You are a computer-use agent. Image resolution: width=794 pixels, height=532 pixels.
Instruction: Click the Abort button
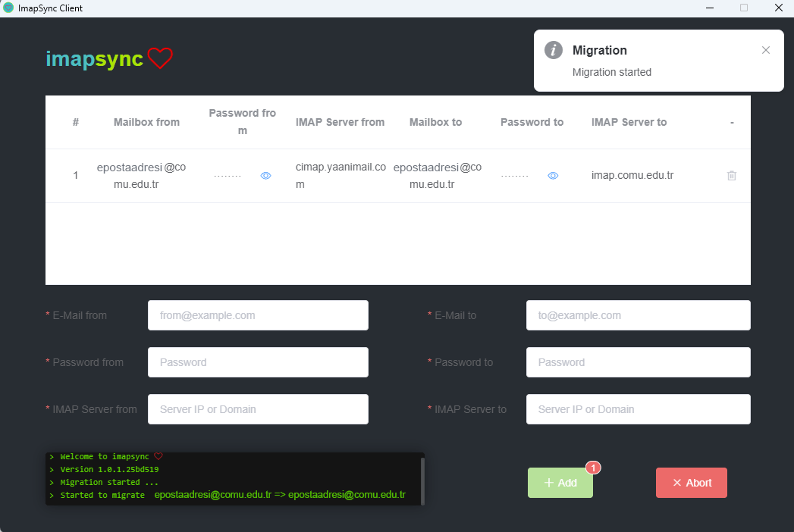691,483
